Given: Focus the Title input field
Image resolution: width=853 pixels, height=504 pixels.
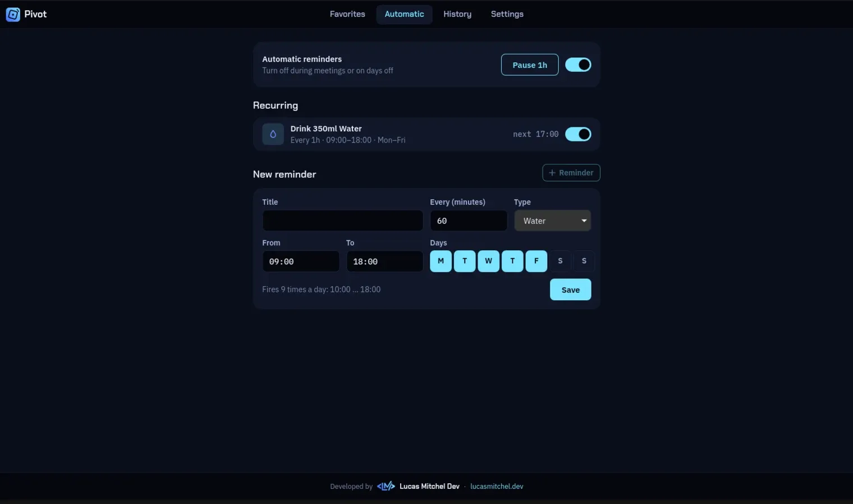Looking at the screenshot, I should pyautogui.click(x=342, y=221).
